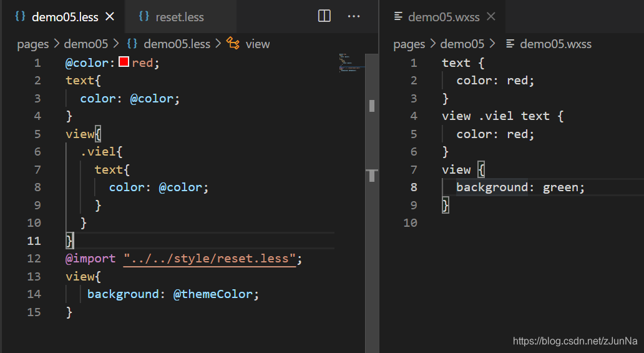The image size is (644, 353).
Task: Click '@themeColor' on line 14
Action: click(213, 294)
